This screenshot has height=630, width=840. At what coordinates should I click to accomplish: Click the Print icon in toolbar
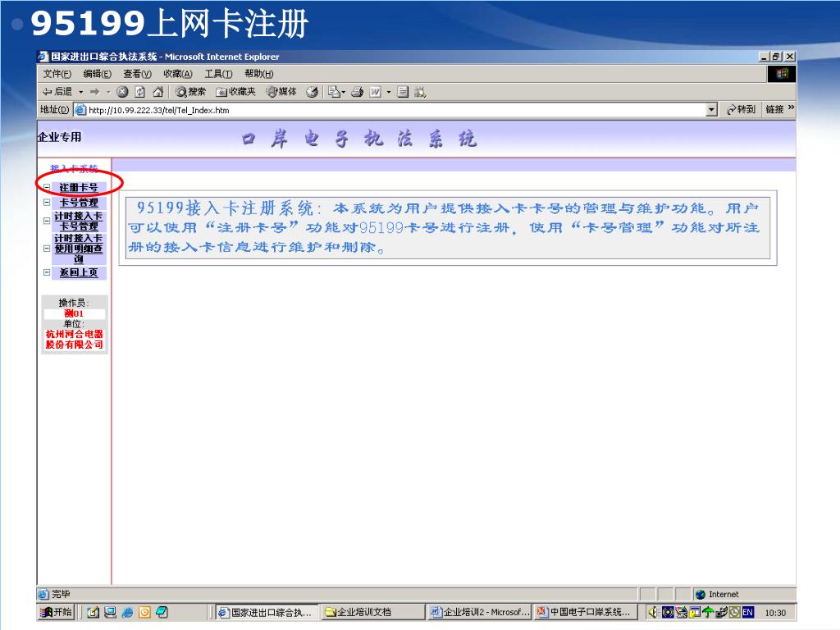click(358, 92)
